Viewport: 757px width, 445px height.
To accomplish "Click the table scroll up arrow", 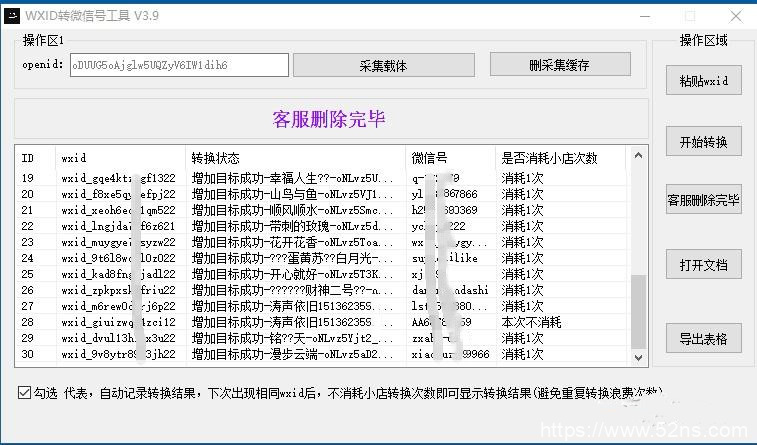I will 638,155.
